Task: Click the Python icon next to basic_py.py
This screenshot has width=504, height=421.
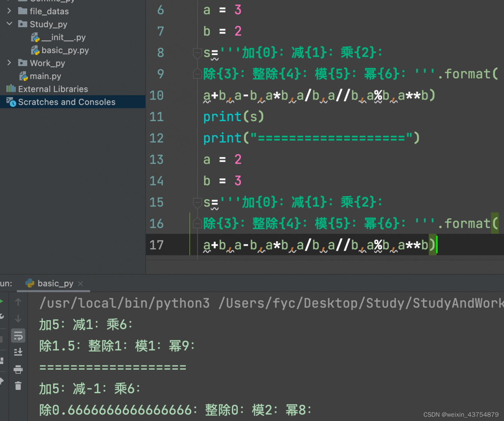Action: (35, 50)
